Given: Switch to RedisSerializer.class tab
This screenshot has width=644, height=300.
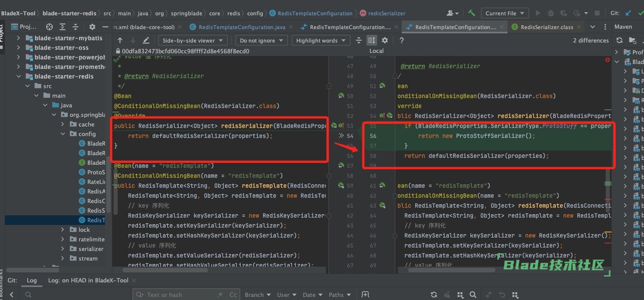Looking at the screenshot, I should [x=546, y=27].
